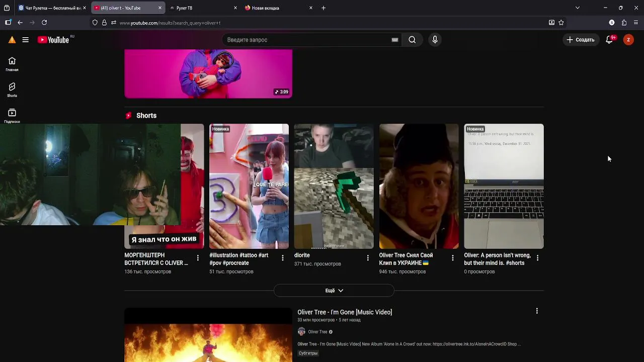The image size is (644, 362).
Task: Open the Oliver Tree channel avatar
Action: (x=301, y=332)
